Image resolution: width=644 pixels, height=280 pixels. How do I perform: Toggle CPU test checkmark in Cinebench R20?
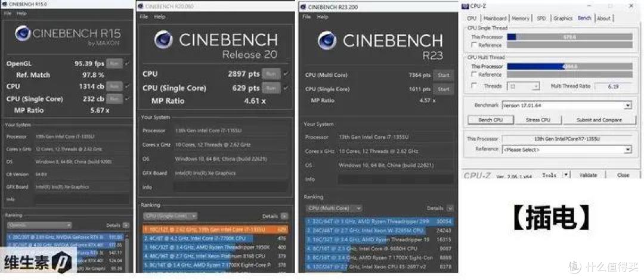pos(286,74)
